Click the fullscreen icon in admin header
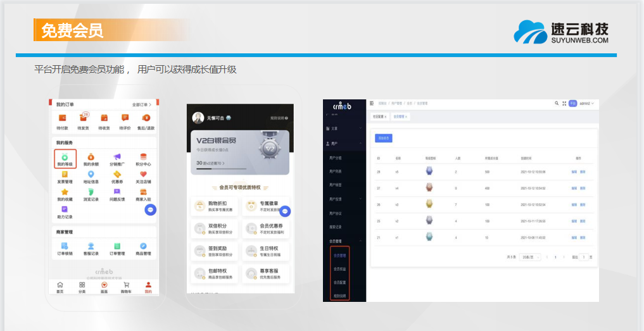The image size is (644, 331). click(x=564, y=103)
